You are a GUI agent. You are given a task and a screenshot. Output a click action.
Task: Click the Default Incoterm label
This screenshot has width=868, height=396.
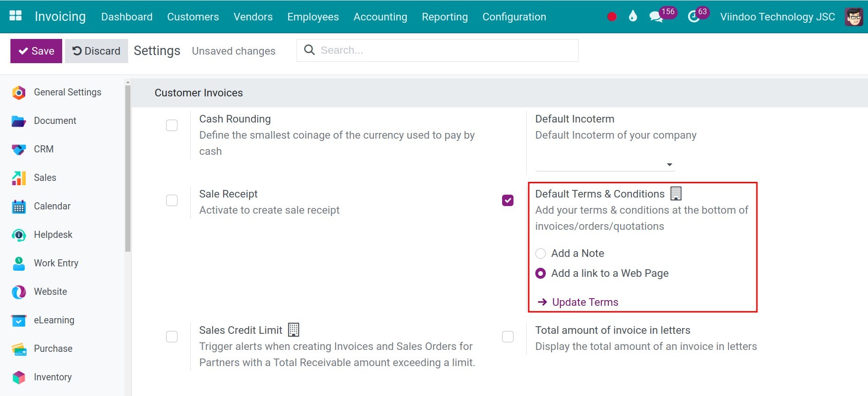coord(575,119)
